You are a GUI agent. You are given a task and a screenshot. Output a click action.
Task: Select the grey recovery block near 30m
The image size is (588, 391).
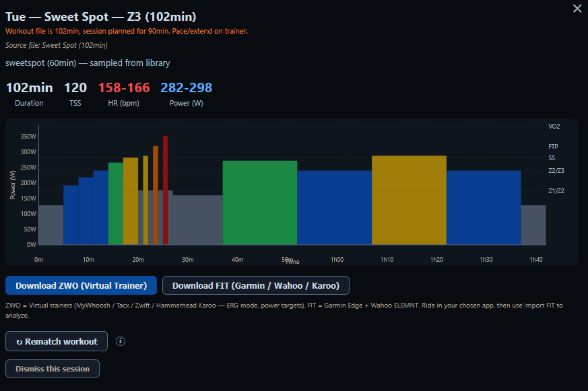pos(197,220)
